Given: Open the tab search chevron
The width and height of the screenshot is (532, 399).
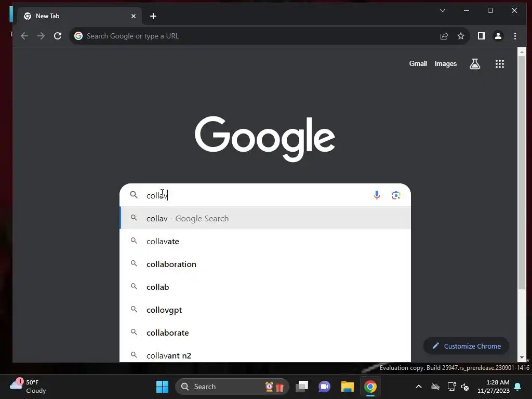Looking at the screenshot, I should coord(443,10).
